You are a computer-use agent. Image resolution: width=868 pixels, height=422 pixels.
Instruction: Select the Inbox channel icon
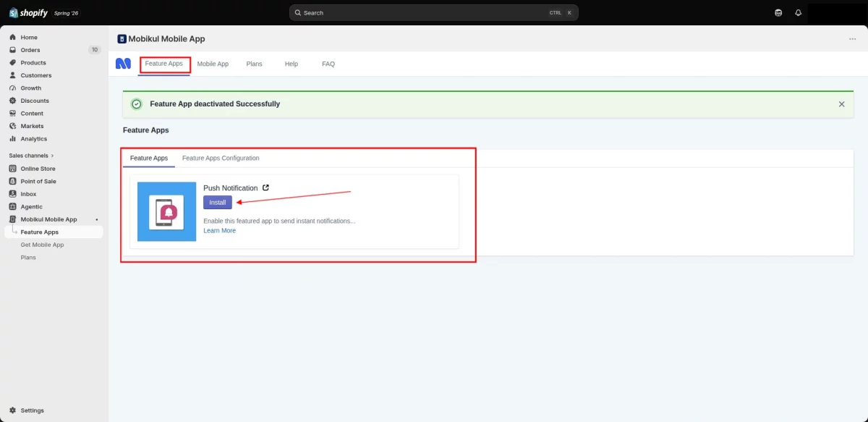(13, 194)
